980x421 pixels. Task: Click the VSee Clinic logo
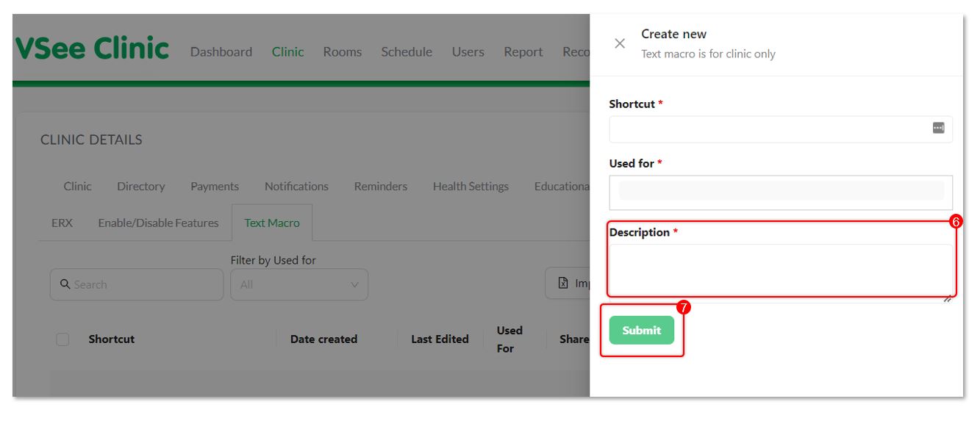(x=92, y=48)
